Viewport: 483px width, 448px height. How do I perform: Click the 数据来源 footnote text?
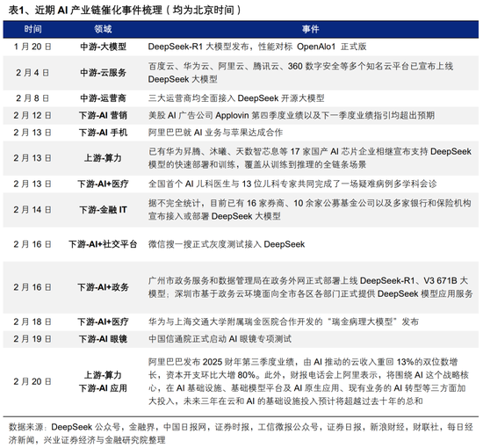click(x=241, y=434)
